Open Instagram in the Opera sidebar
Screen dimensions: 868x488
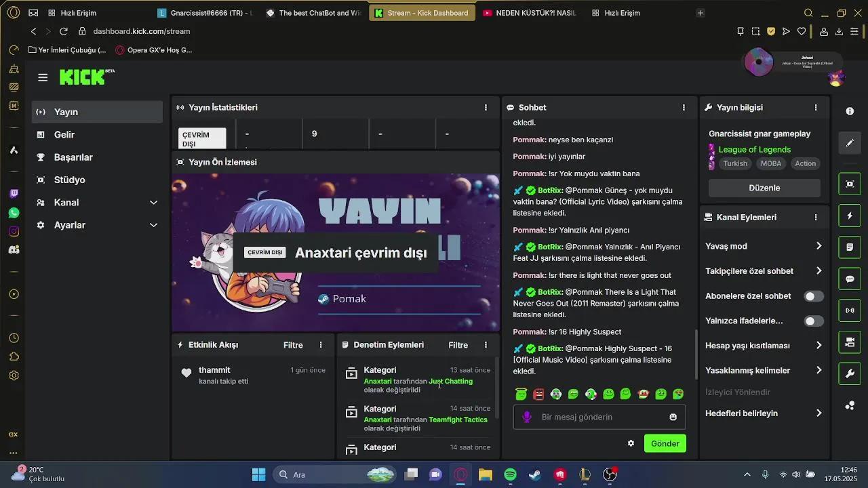point(14,231)
